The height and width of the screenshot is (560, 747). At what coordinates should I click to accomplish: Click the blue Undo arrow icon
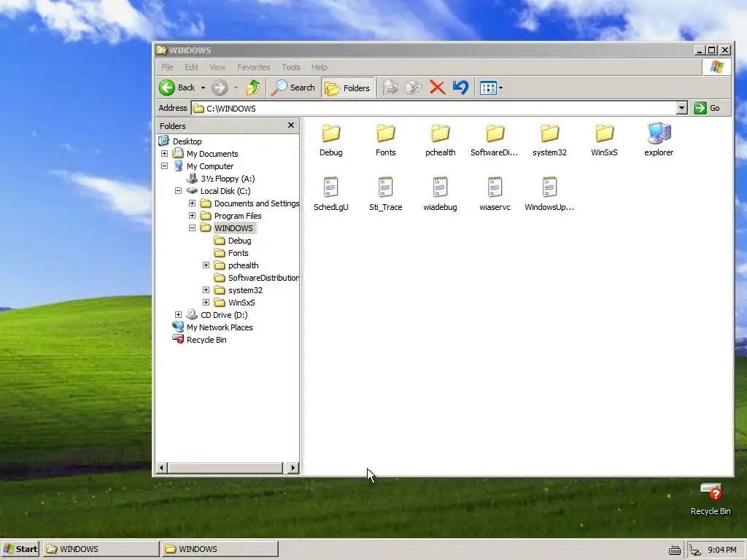point(461,87)
